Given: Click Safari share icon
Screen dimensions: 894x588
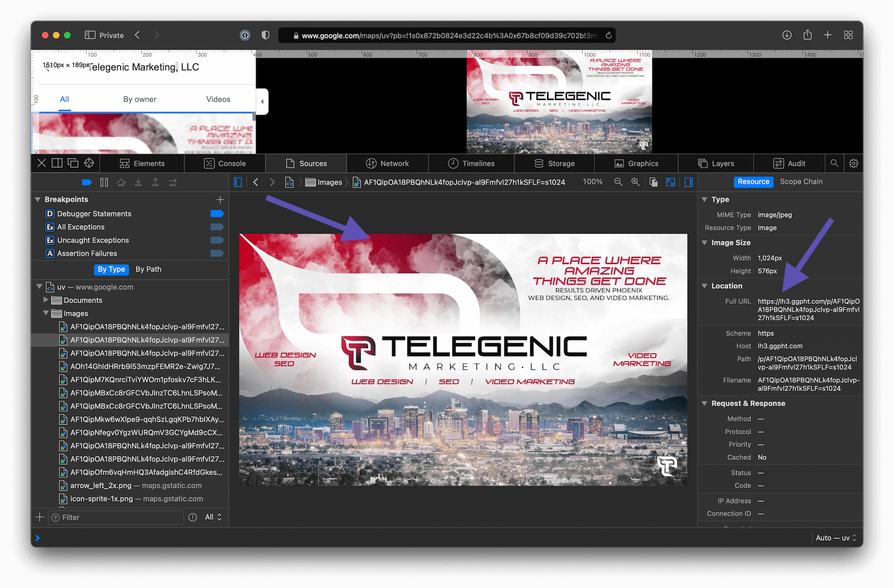Looking at the screenshot, I should (807, 35).
